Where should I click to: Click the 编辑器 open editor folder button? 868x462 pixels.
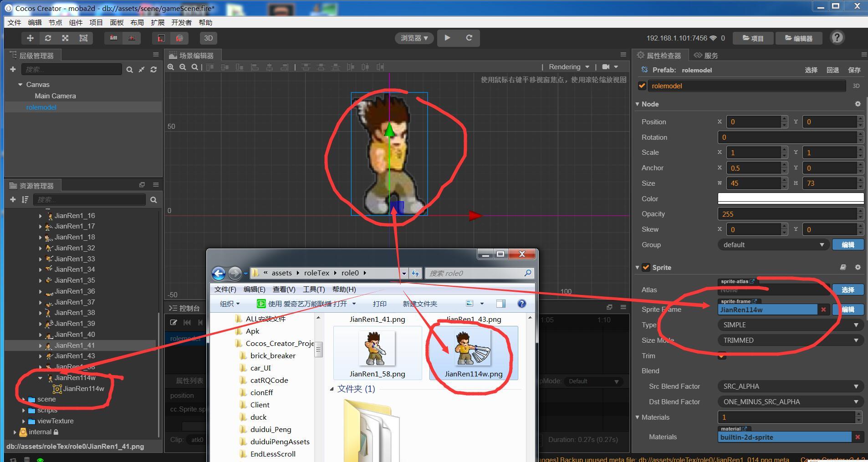click(x=799, y=38)
